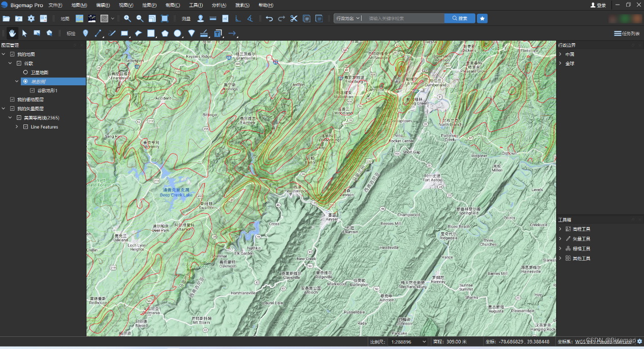The image size is (644, 349).
Task: Open the 任务列表 task list
Action: 627,34
